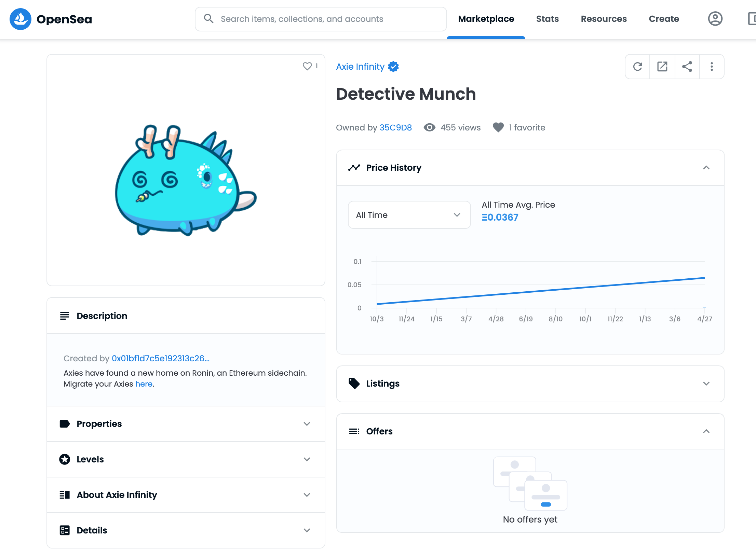Click the wallet icon in the header
This screenshot has height=556, width=756.
751,19
